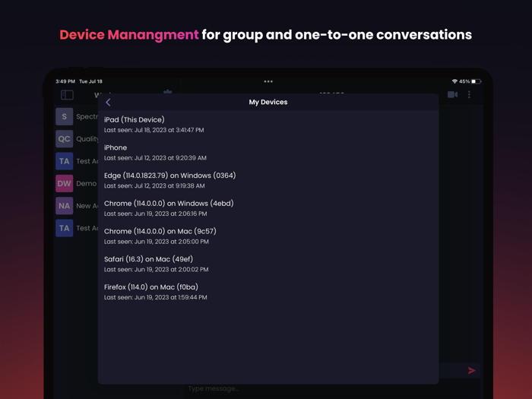Go back from My Devices panel
The image size is (532, 399).
coord(108,102)
